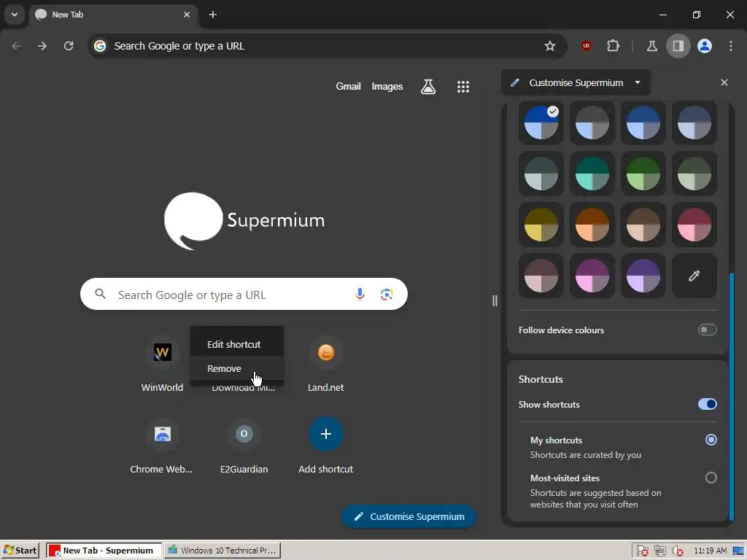747x560 pixels.
Task: Open a new tab with the plus button
Action: pyautogui.click(x=213, y=15)
